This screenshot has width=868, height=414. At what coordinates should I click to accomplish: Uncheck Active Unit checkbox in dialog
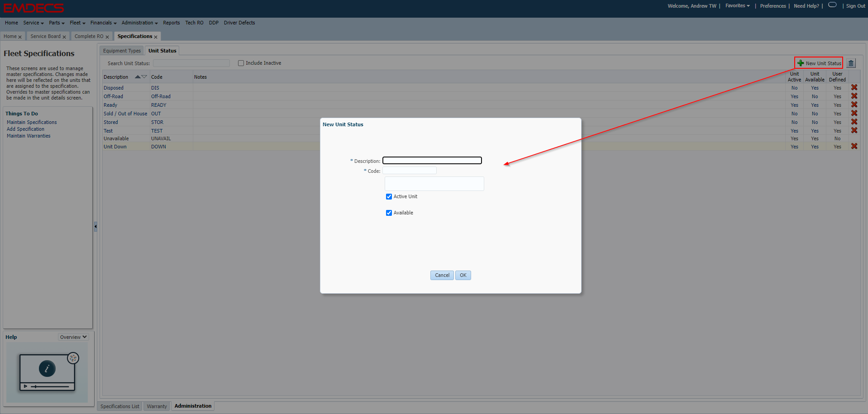[389, 196]
